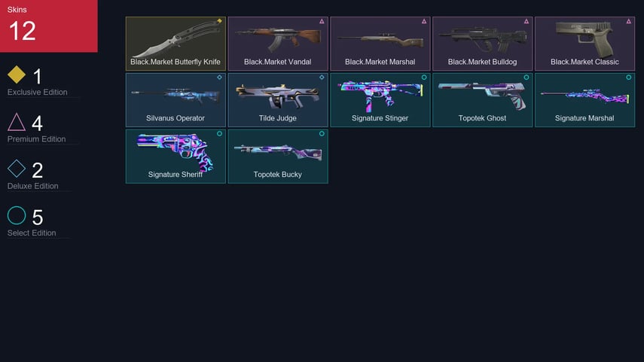This screenshot has width=644, height=362.
Task: Click the pink Premium Edition triangle icon
Action: pos(17,122)
